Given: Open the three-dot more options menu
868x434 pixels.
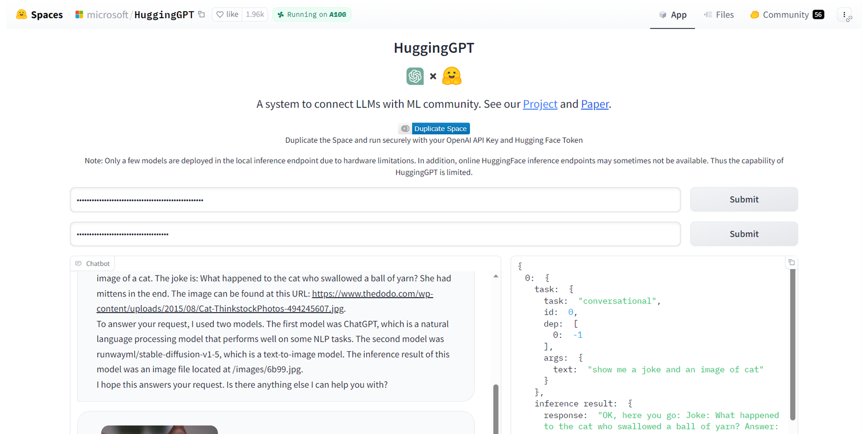Looking at the screenshot, I should point(844,15).
